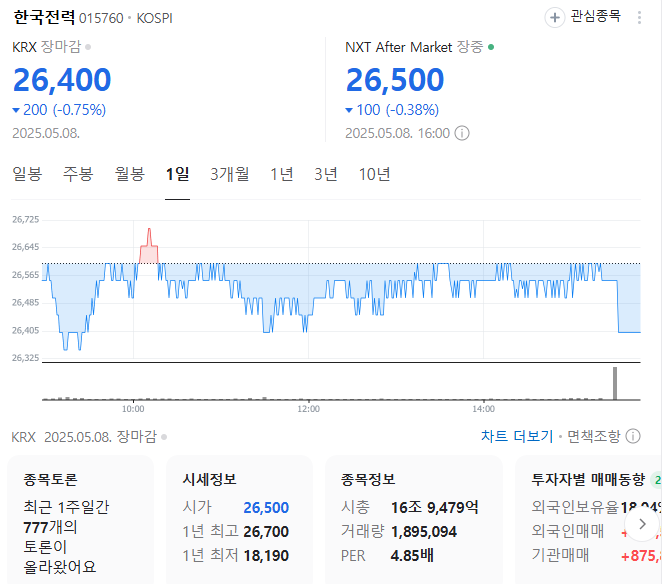
Task: Click the tall volume bar near close
Action: coord(615,383)
